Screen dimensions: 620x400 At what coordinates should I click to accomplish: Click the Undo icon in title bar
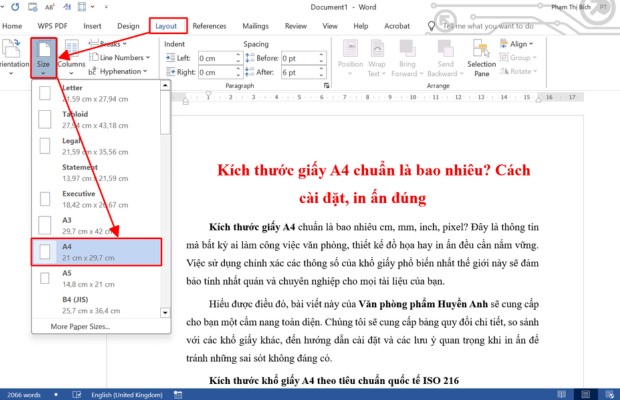[x=15, y=7]
